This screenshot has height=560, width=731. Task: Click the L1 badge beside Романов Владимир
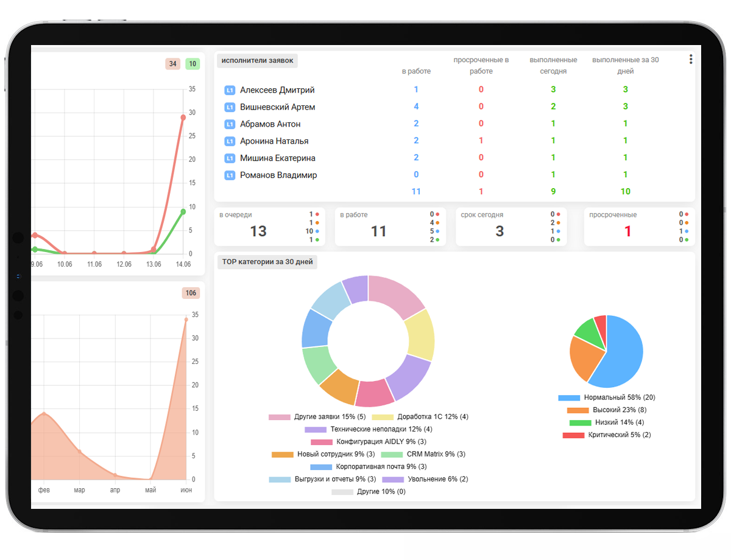click(x=230, y=175)
